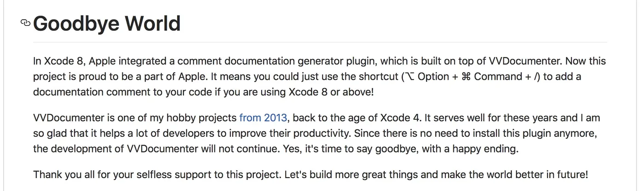Click "VVDocumenter" ending the first paragraph's first line
This screenshot has height=191, width=644.
pos(524,61)
